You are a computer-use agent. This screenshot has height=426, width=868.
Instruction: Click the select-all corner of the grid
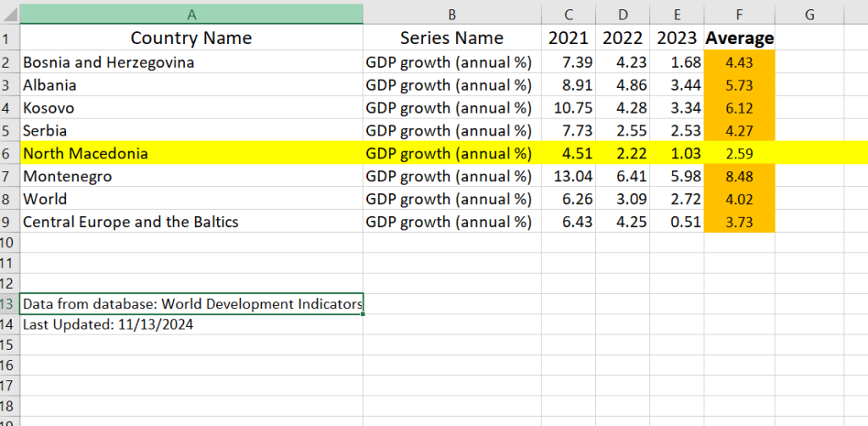coord(8,14)
